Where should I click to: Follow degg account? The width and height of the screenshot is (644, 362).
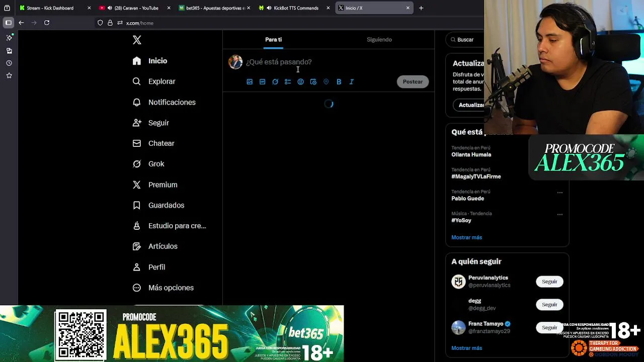[549, 305]
